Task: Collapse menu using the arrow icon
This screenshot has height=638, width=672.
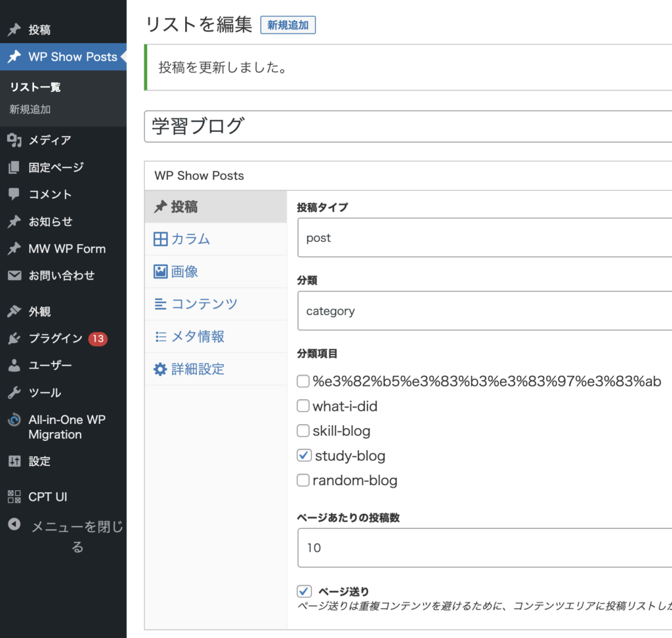Action: tap(14, 525)
